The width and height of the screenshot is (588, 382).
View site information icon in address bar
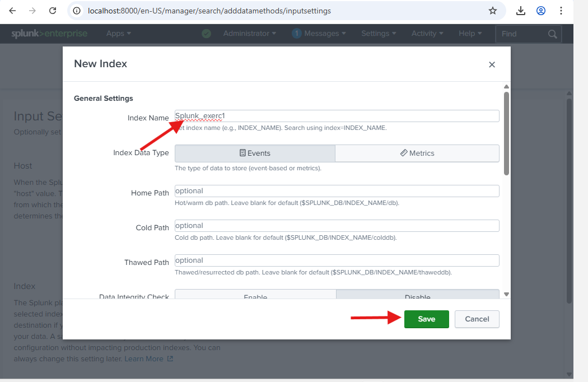[x=77, y=11]
